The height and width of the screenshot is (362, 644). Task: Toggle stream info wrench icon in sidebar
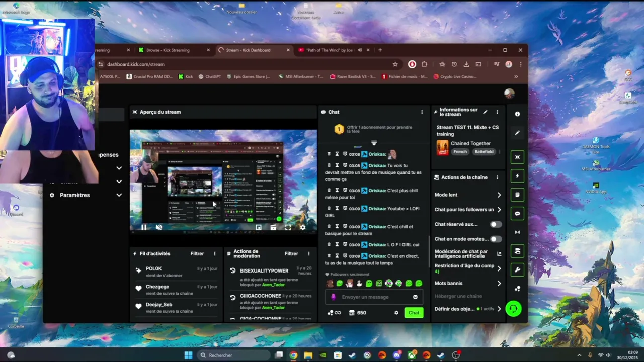(x=517, y=270)
